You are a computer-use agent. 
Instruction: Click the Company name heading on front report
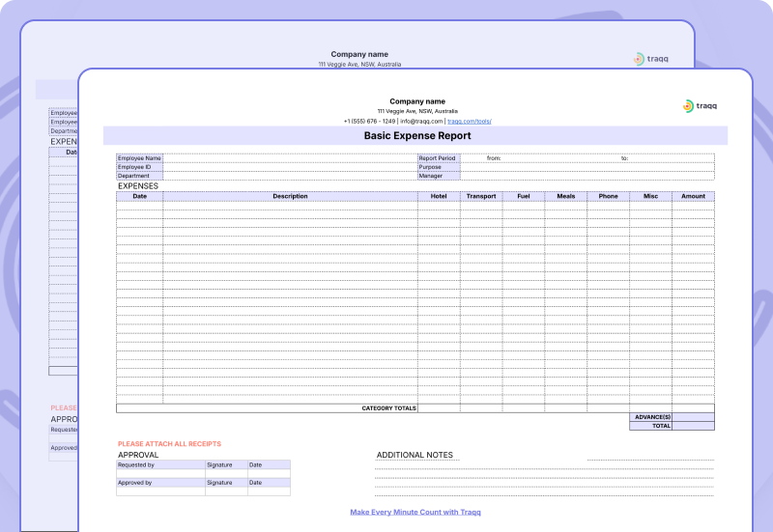tap(417, 101)
